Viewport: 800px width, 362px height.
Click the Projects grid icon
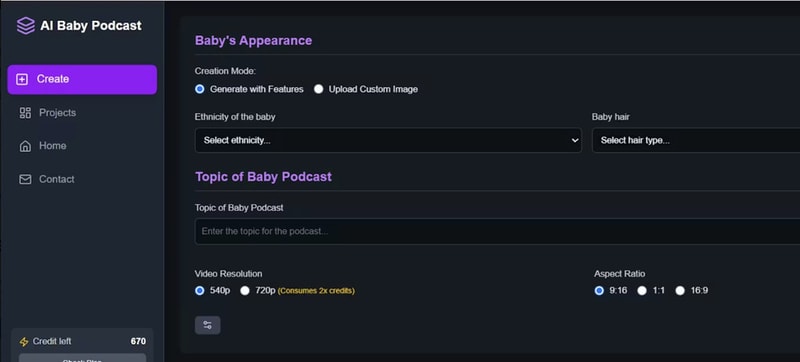click(x=25, y=113)
